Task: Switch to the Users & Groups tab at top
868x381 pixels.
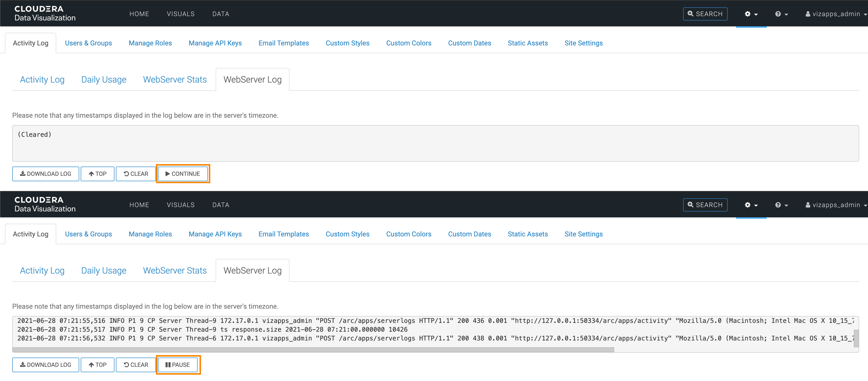Action: (88, 43)
